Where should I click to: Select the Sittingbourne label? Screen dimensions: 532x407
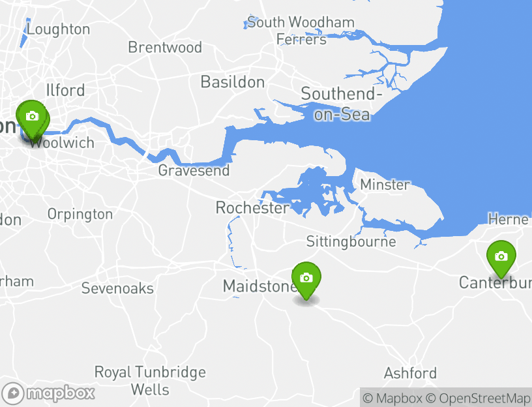[x=351, y=242]
